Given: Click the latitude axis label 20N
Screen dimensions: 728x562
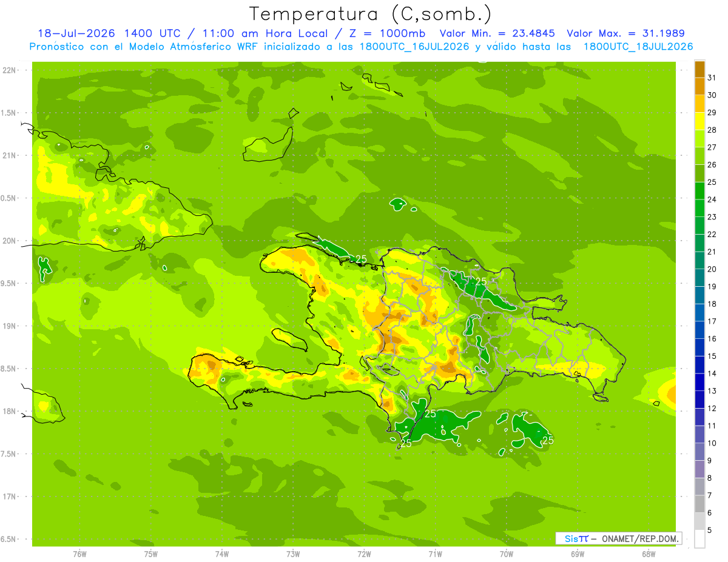Looking at the screenshot, I should point(10,241).
